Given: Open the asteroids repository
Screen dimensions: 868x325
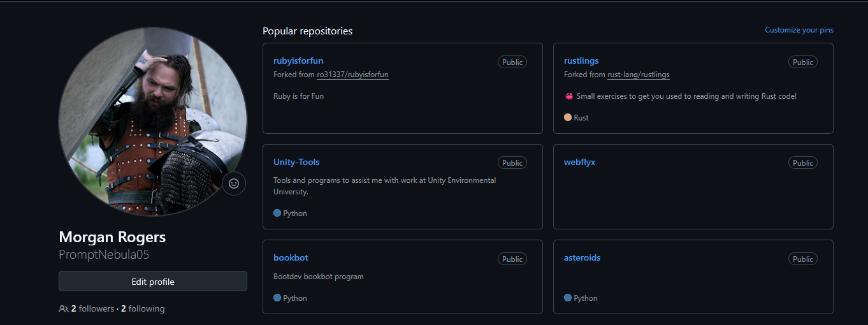Looking at the screenshot, I should 582,257.
